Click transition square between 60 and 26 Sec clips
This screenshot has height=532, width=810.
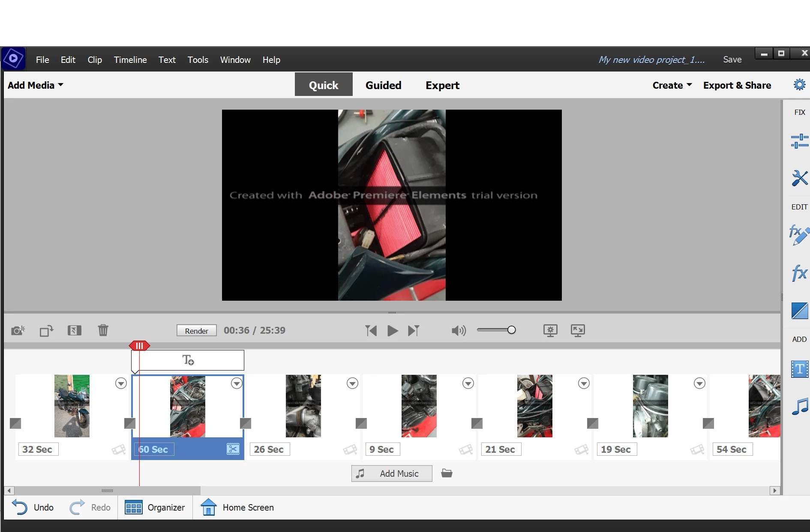[246, 423]
